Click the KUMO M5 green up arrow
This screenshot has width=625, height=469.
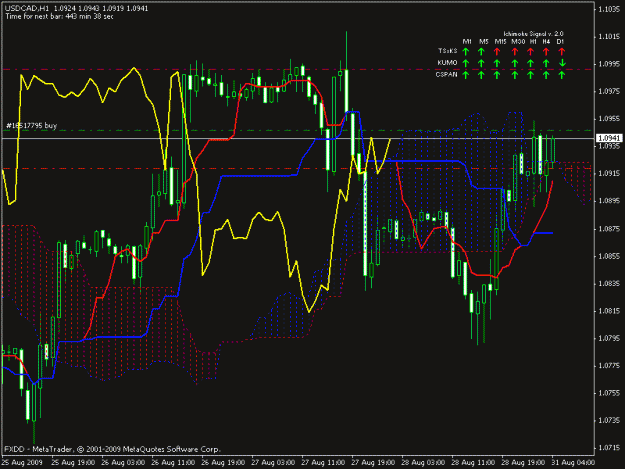coord(481,63)
